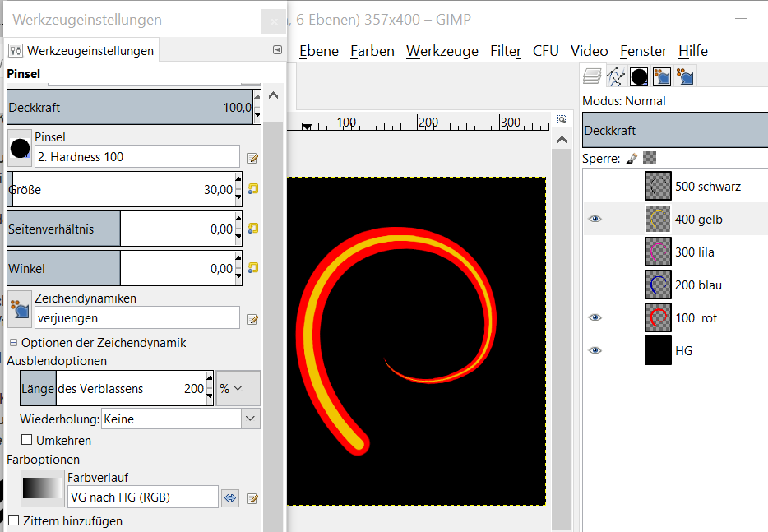Click the VG nach HG gradient preview
This screenshot has width=768, height=532.
tap(42, 489)
